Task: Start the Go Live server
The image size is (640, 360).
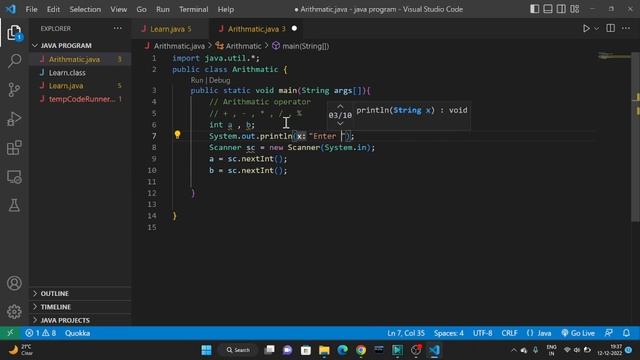Action: click(578, 333)
